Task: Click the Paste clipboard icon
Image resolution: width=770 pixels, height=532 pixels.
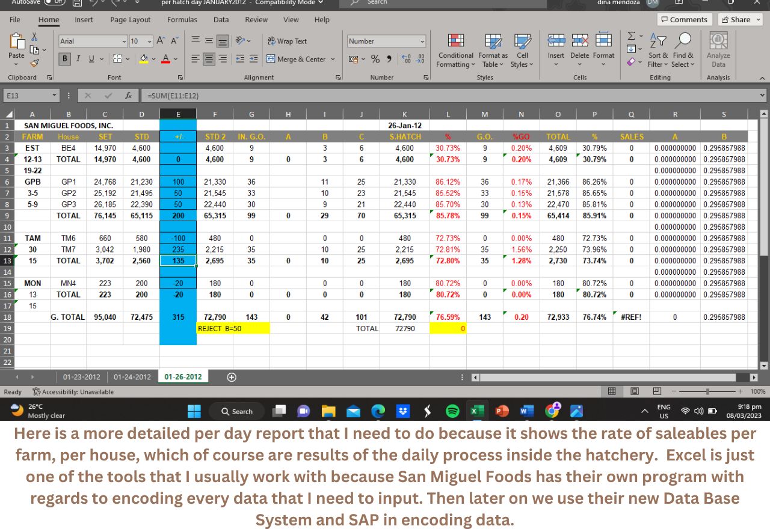Action: point(16,42)
